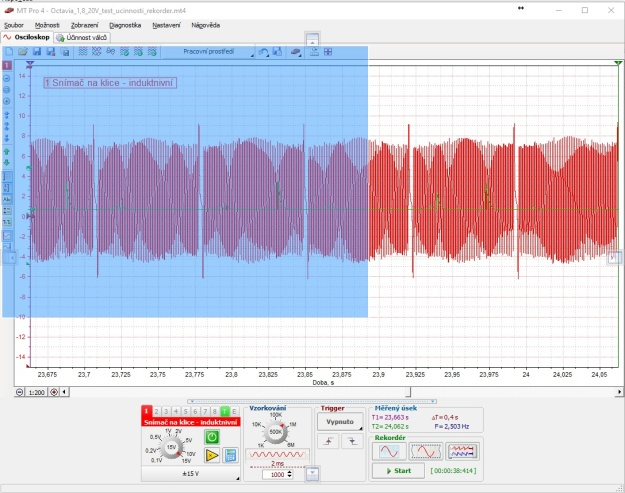This screenshot has height=493, width=625.
Task: Click the dotted splitter bar above the bottom panel
Action: (x=312, y=401)
